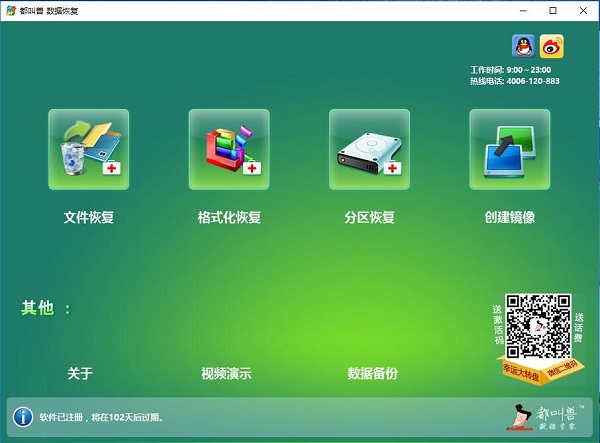Click the app icon in the title bar
This screenshot has width=600, height=443.
point(10,10)
